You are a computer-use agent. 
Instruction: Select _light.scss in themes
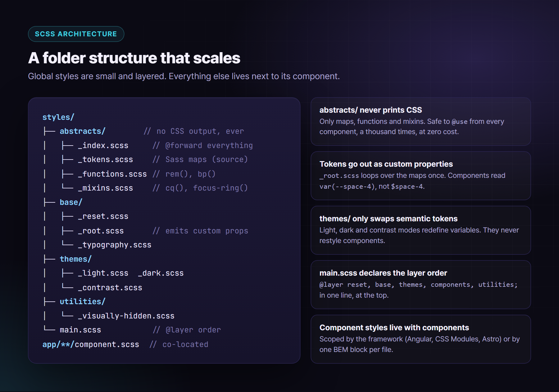click(103, 273)
